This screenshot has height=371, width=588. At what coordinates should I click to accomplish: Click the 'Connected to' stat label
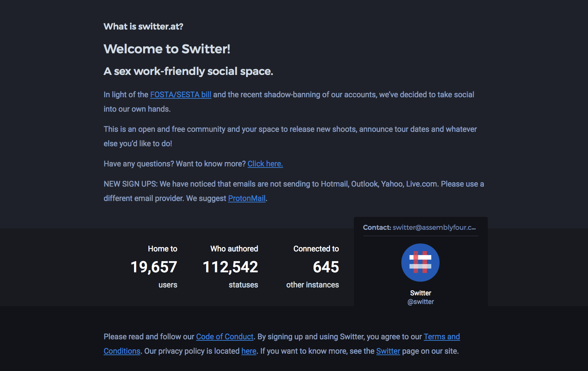tap(316, 249)
